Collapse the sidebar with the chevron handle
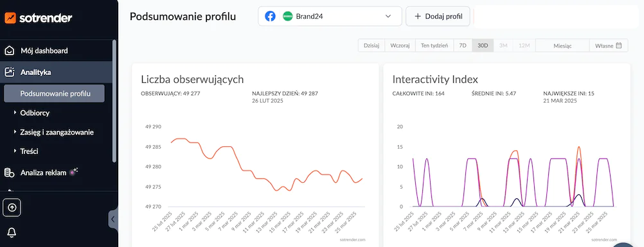 point(113,219)
